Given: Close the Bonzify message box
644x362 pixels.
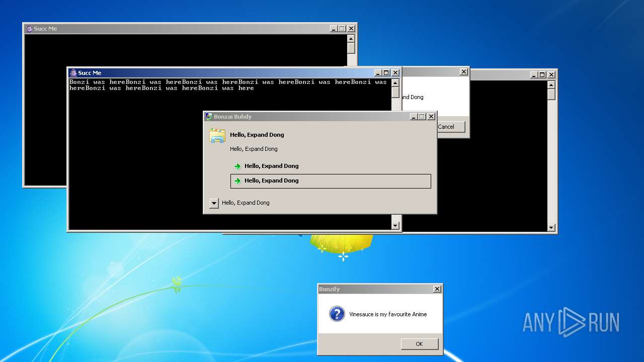Looking at the screenshot, I should 437,289.
